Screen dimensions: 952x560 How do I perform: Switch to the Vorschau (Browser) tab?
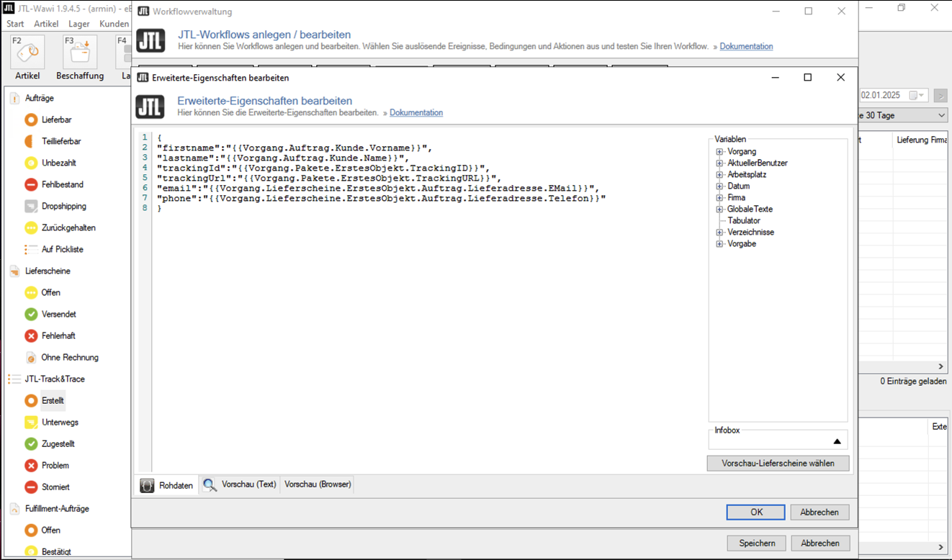318,484
